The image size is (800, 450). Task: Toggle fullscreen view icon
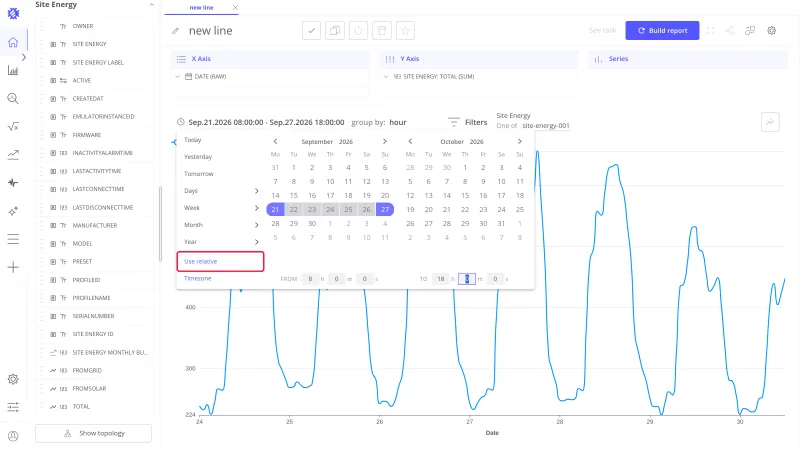(x=710, y=31)
